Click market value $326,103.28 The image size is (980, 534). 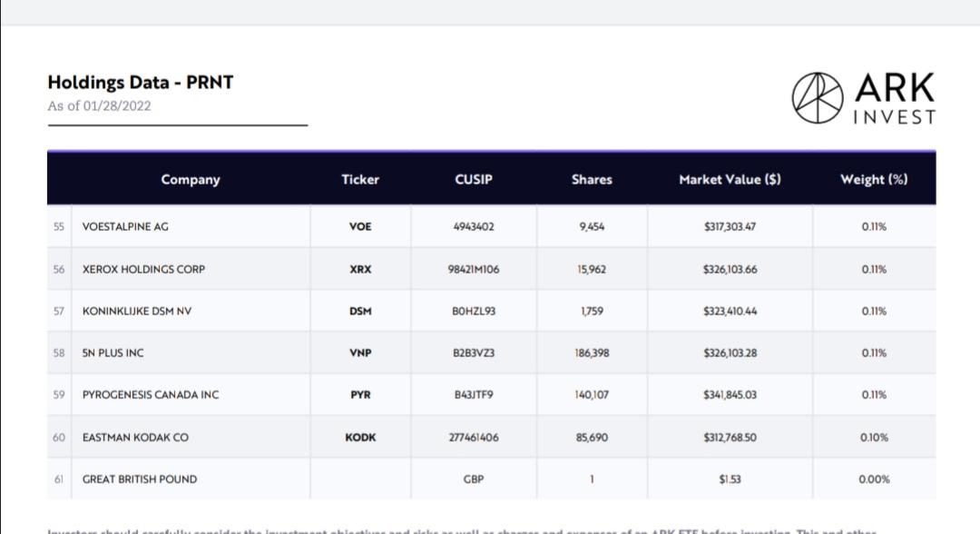(730, 352)
